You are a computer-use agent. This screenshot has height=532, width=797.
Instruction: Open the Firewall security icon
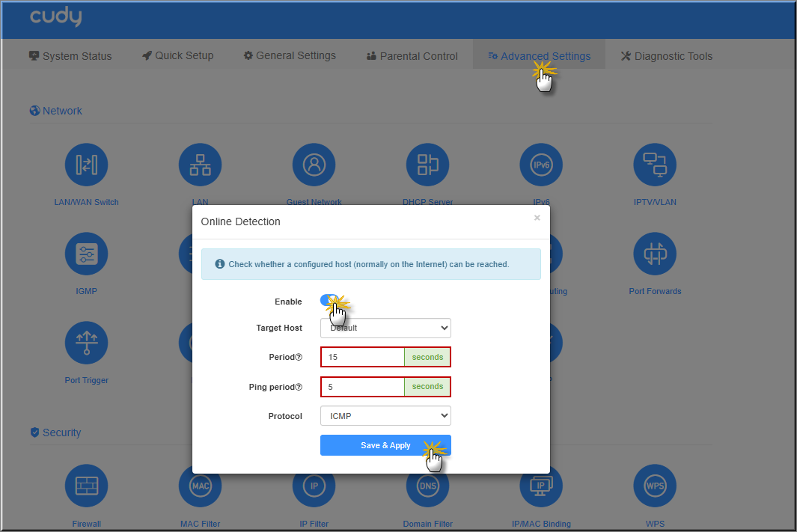coord(86,486)
